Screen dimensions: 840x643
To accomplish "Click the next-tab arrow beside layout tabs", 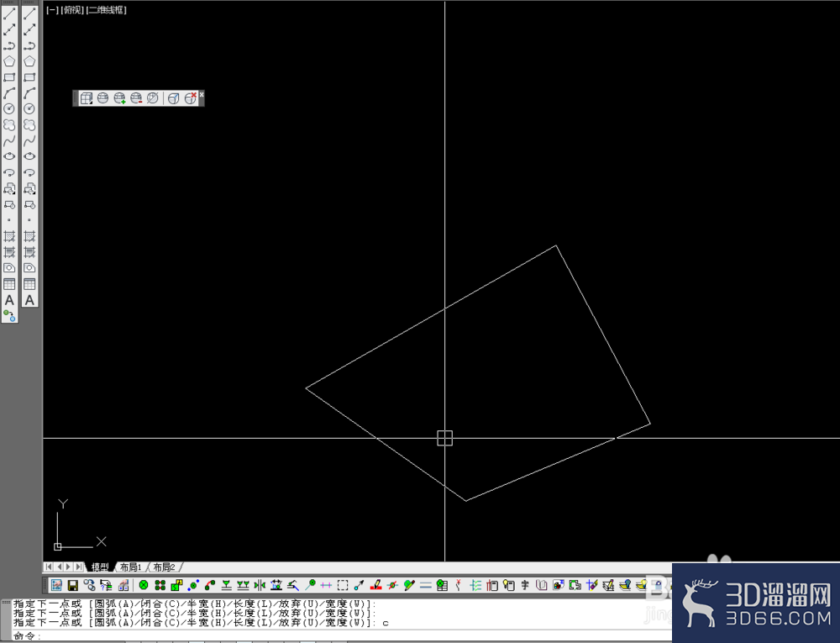I will (x=69, y=567).
